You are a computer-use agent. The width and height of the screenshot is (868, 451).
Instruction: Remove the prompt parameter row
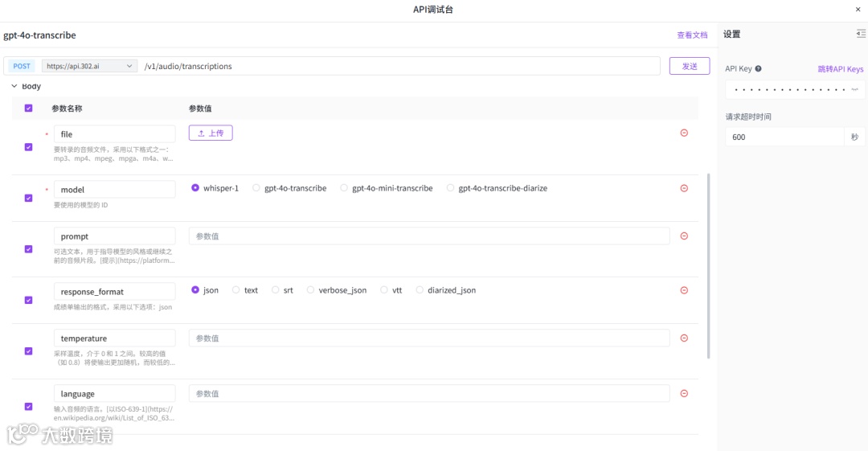pos(684,236)
